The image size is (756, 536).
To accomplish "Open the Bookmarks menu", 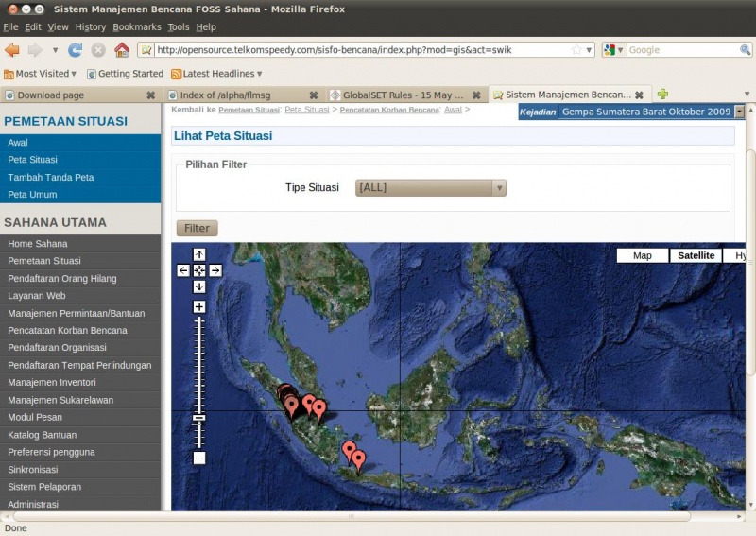I will point(137,27).
